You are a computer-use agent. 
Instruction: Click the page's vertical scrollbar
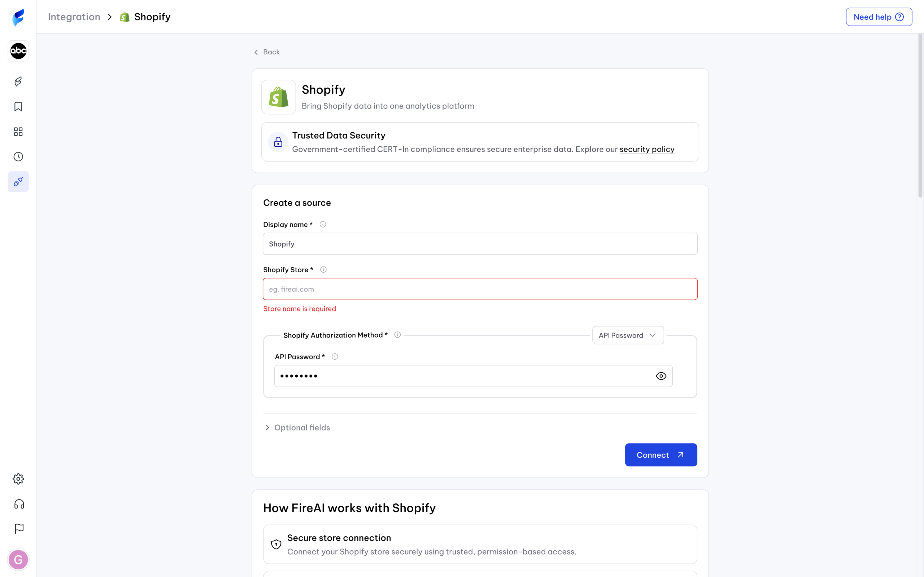(x=920, y=114)
